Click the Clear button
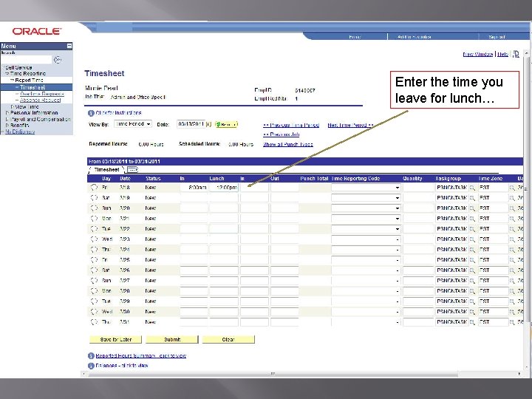Image resolution: width=532 pixels, height=399 pixels. point(228,339)
